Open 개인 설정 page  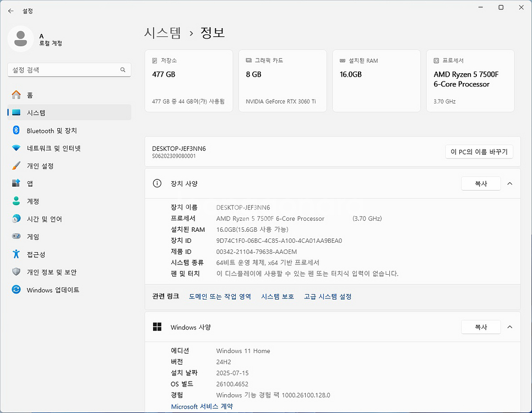69,166
